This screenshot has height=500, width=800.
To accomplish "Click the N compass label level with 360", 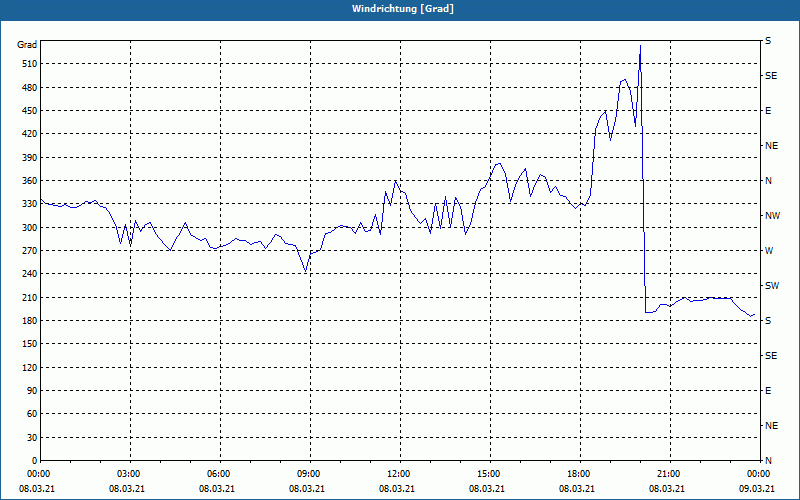I will pyautogui.click(x=768, y=181).
